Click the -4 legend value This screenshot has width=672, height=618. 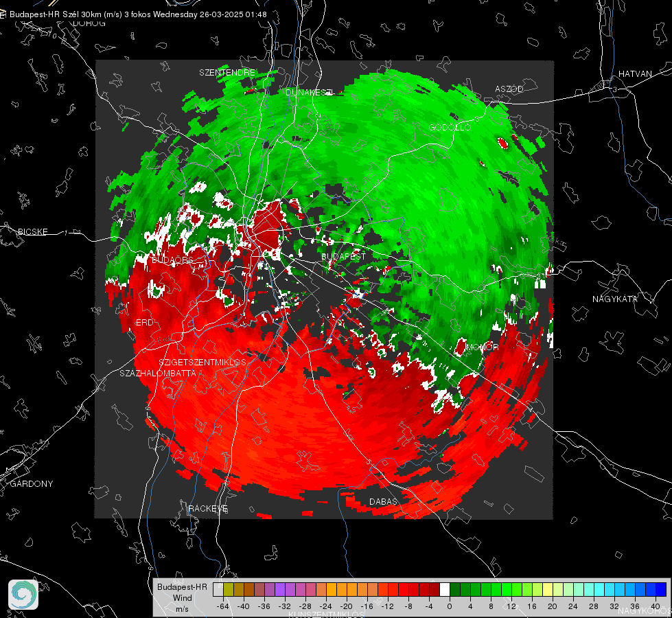pos(429,606)
